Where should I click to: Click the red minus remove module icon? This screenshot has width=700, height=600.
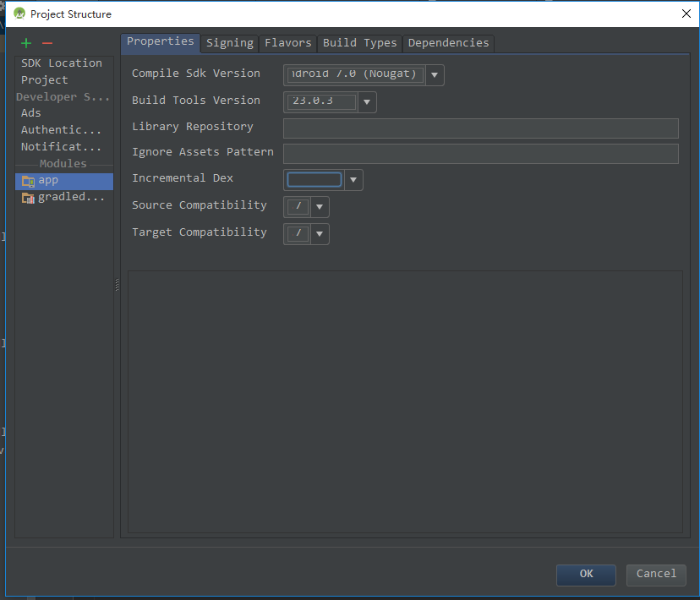47,43
